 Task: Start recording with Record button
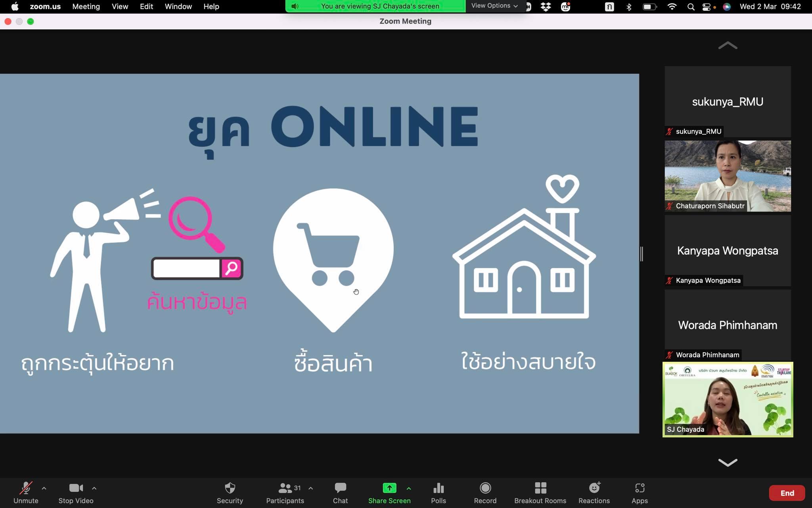pyautogui.click(x=485, y=488)
